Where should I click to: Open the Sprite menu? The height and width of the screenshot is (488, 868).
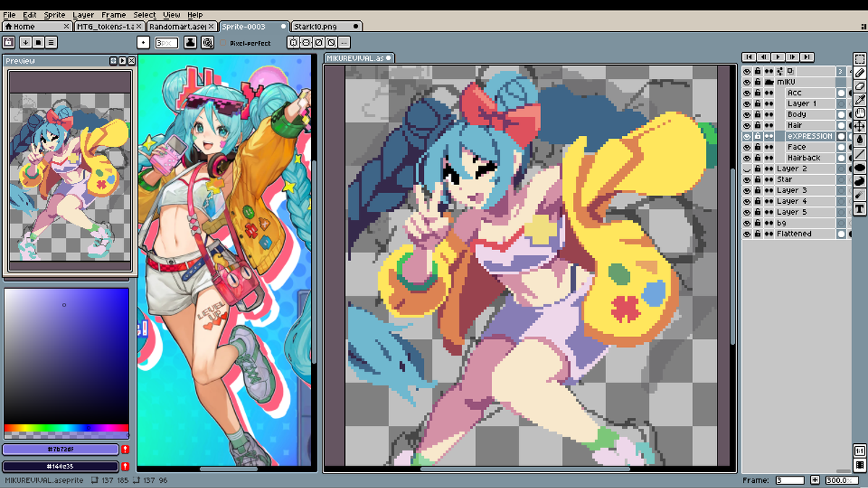54,14
